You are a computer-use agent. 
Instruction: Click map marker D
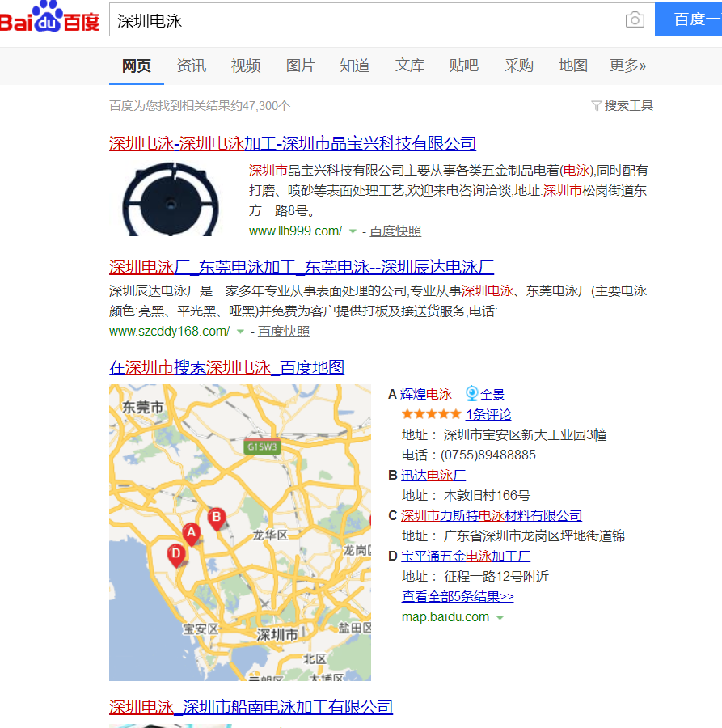point(176,555)
